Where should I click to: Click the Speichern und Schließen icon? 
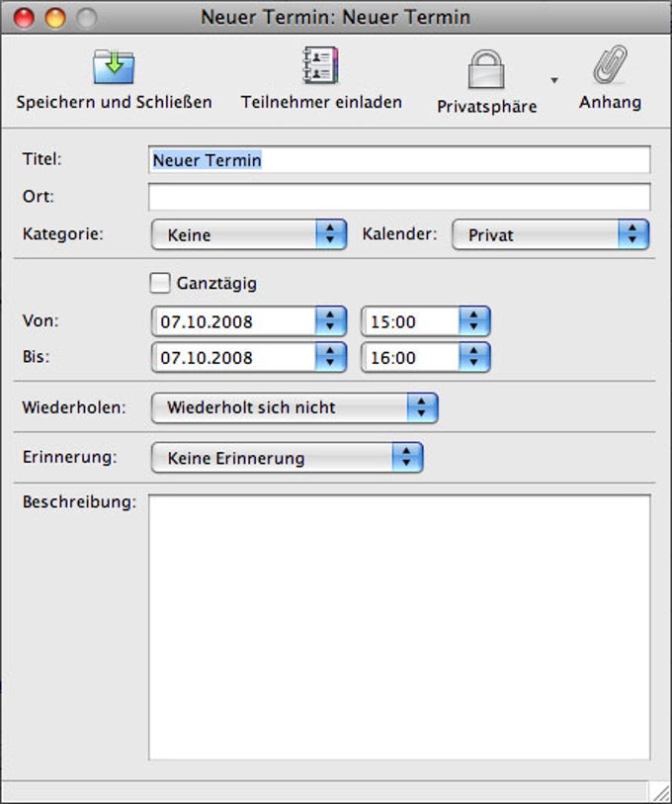point(114,65)
